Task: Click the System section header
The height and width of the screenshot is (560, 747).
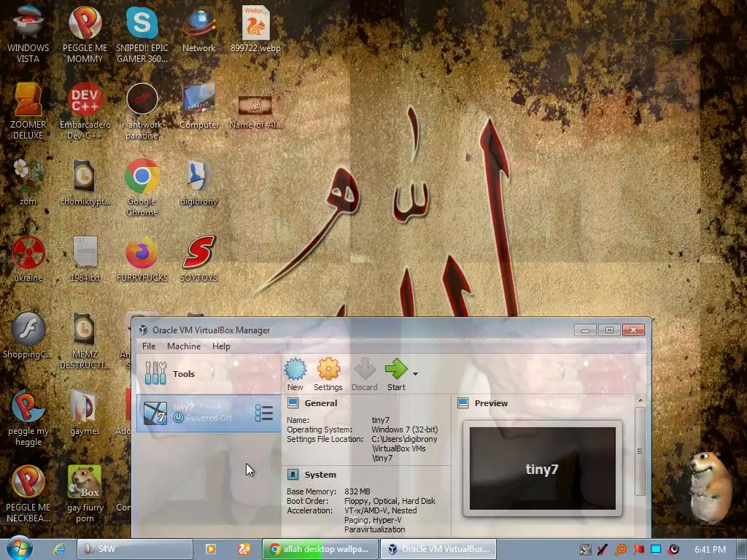Action: (x=320, y=475)
